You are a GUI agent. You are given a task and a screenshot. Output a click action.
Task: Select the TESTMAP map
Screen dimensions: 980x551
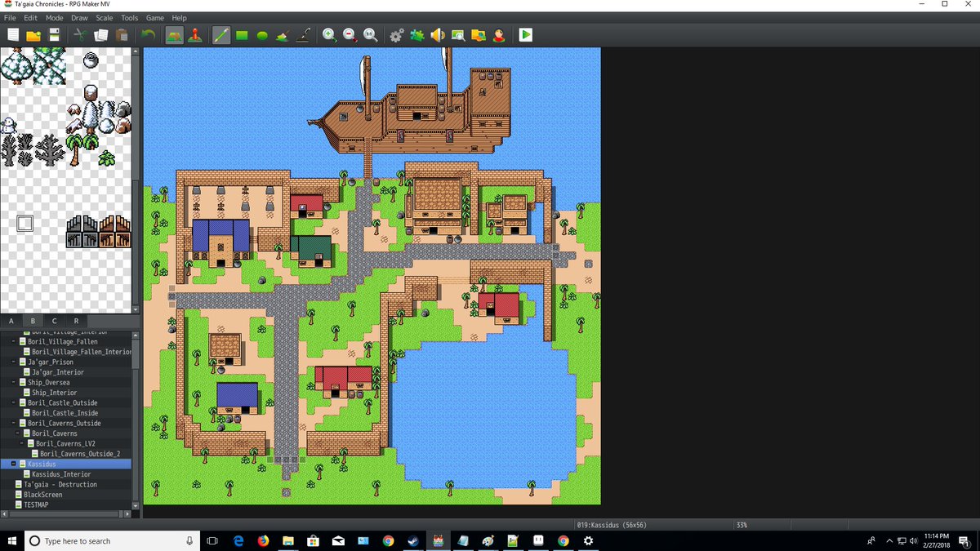point(38,504)
